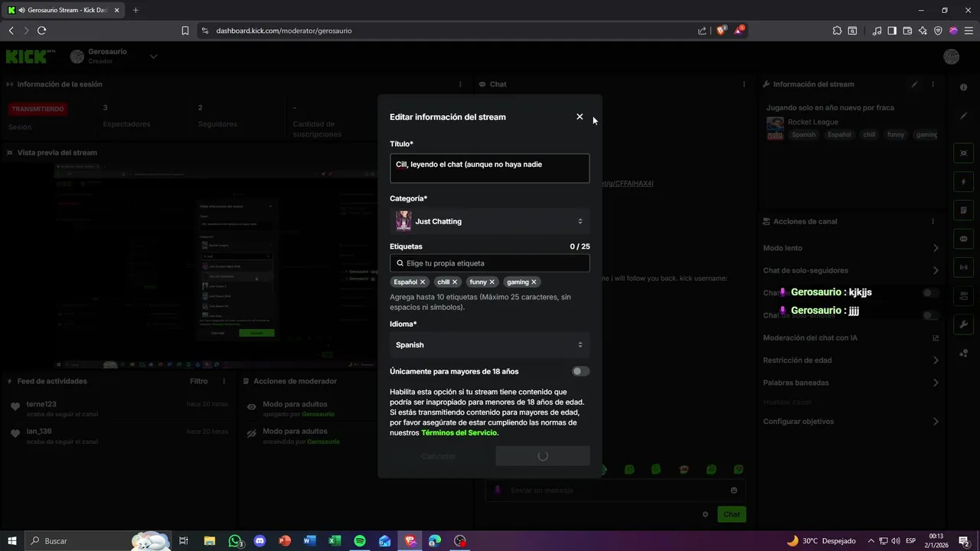The height and width of the screenshot is (551, 980).
Task: Click the browser address bar URL
Action: click(x=284, y=31)
